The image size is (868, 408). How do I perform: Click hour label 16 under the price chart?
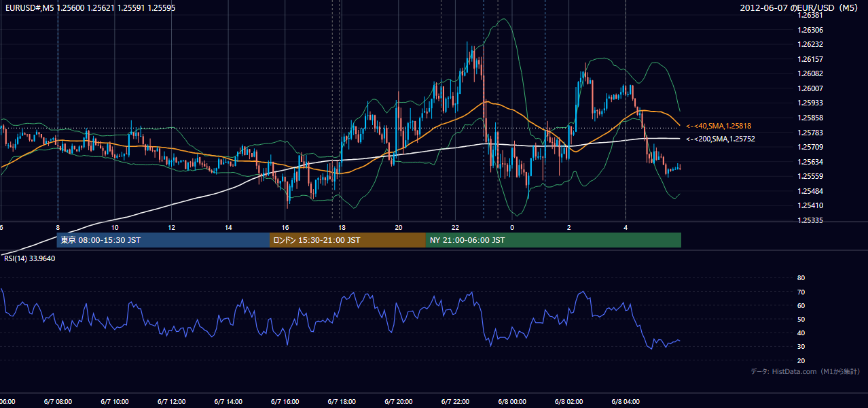tap(285, 227)
